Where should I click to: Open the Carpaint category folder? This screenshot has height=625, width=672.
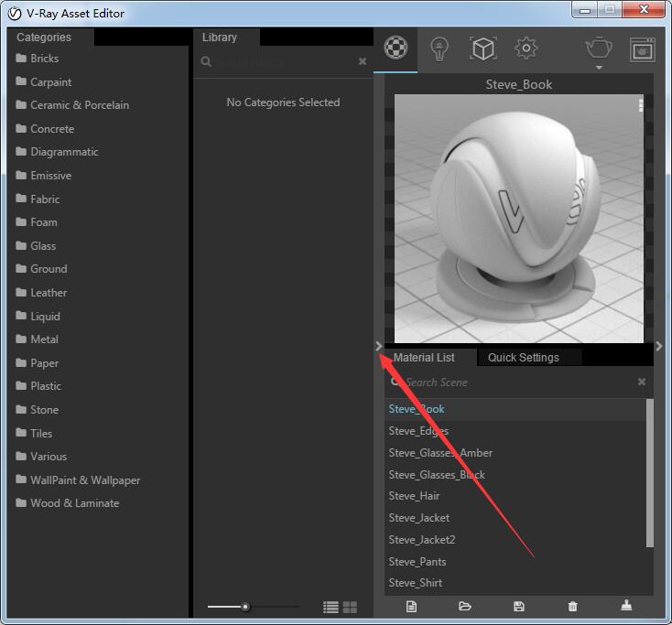[x=43, y=81]
